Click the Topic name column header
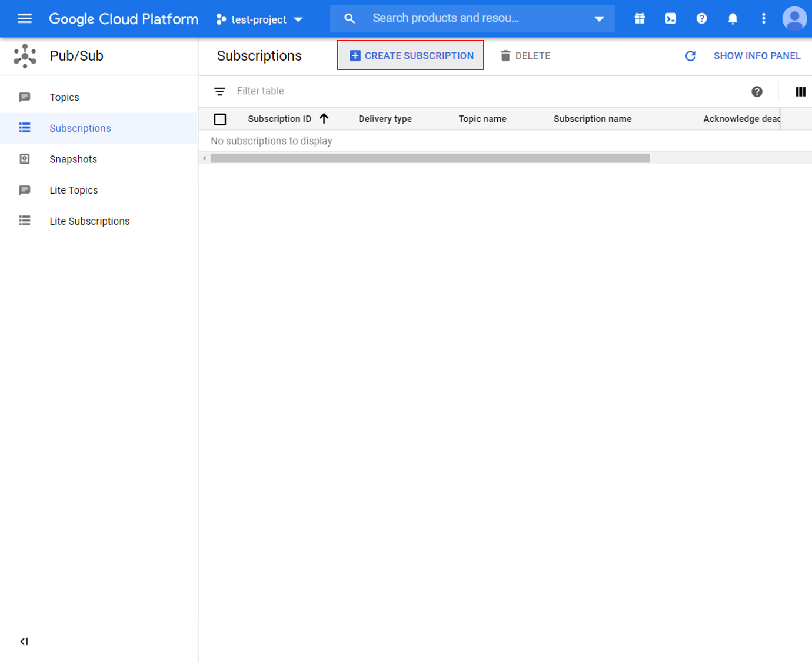Screen dimensions: 812x662 click(482, 119)
